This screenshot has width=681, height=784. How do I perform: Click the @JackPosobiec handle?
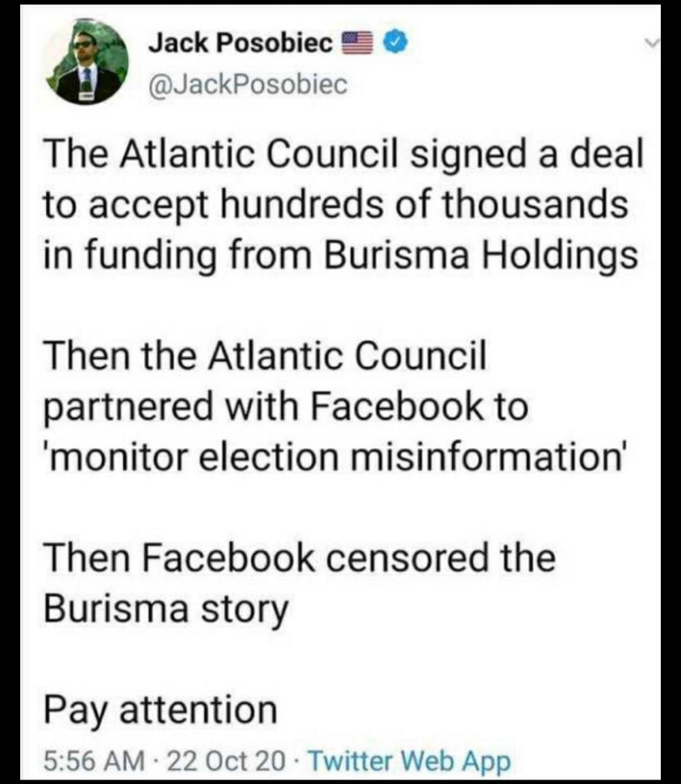247,84
